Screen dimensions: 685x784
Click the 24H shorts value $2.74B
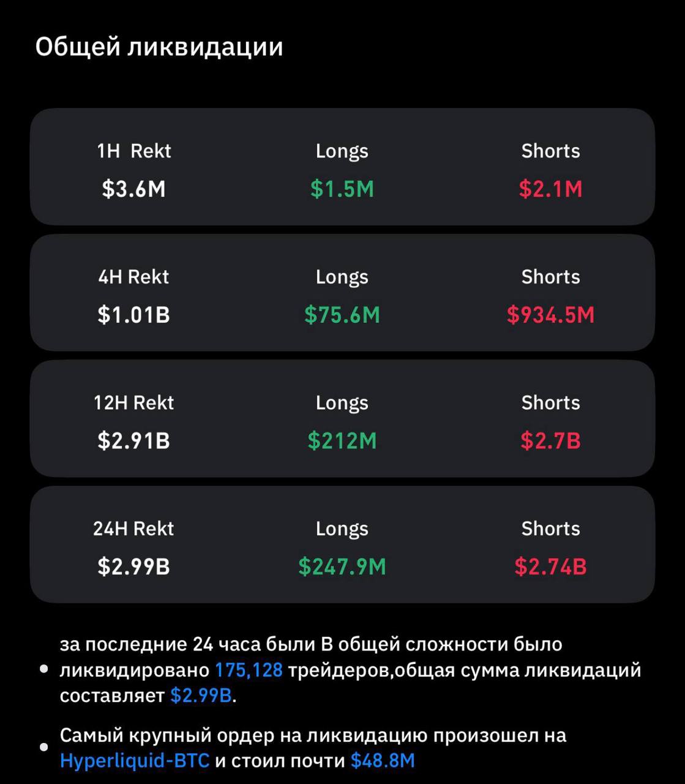(550, 567)
